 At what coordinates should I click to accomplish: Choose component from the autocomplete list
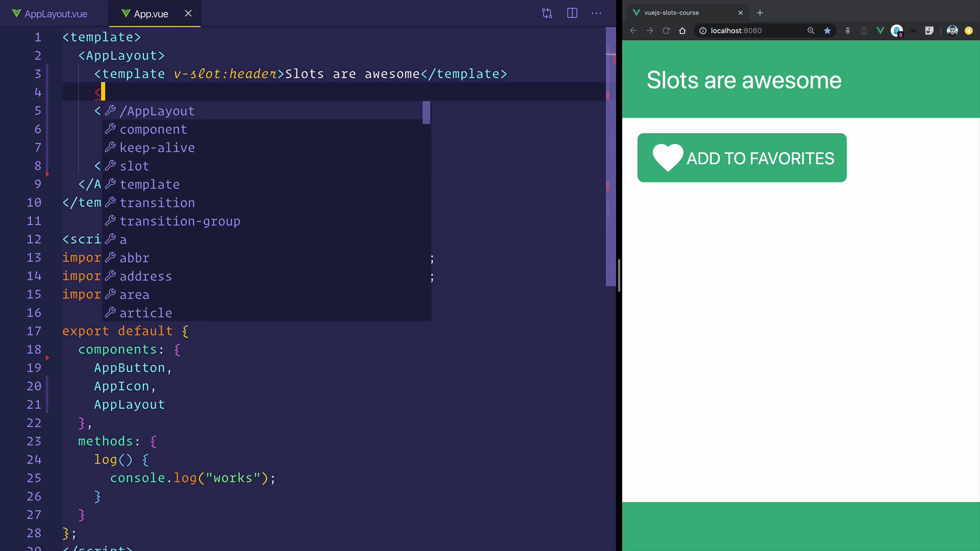pos(262,129)
